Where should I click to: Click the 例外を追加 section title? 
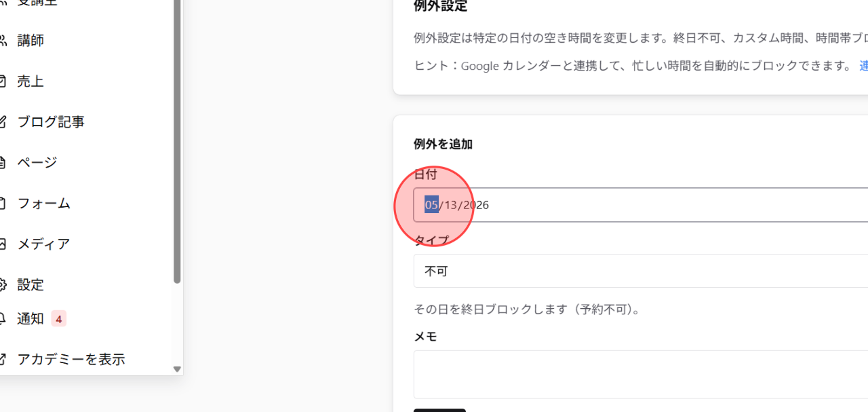pos(443,144)
